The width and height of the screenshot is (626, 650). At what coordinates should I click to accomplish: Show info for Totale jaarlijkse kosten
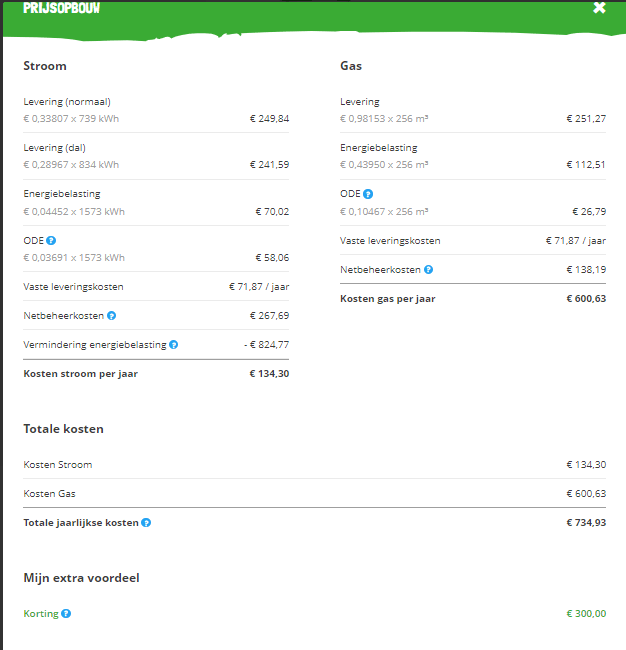146,522
